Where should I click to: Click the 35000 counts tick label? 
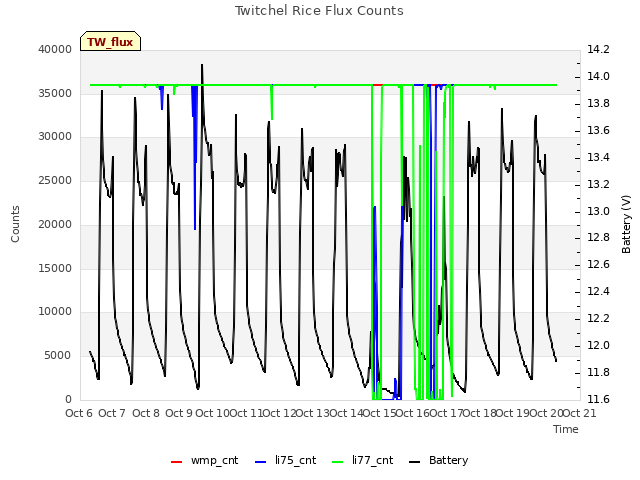[55, 93]
